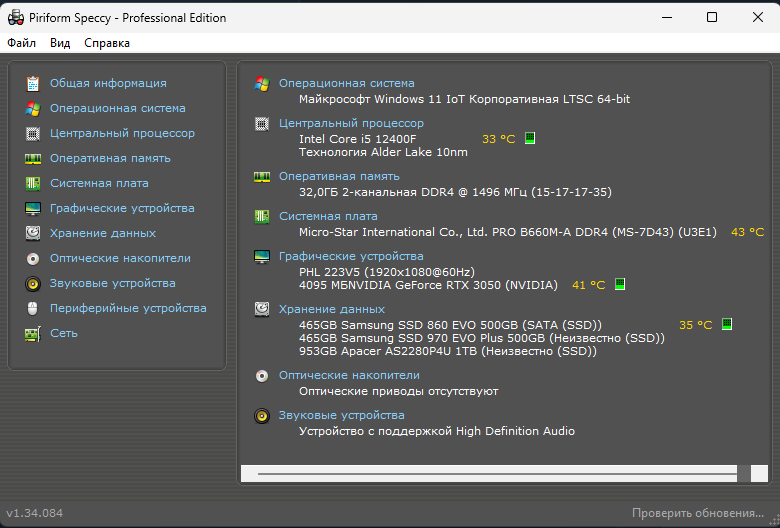Click the green CPU temperature indicator icon
This screenshot has width=780, height=528.
[x=530, y=138]
